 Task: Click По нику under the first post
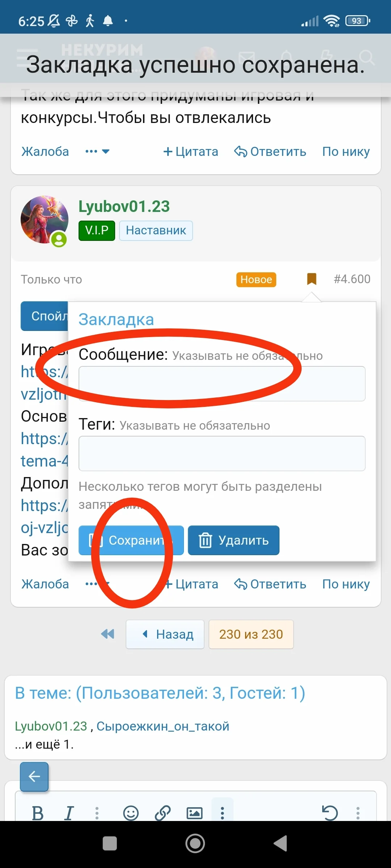346,152
